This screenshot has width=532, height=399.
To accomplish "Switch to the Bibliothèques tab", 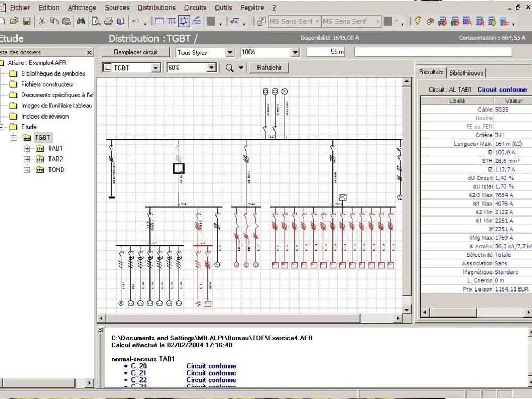I will 466,72.
